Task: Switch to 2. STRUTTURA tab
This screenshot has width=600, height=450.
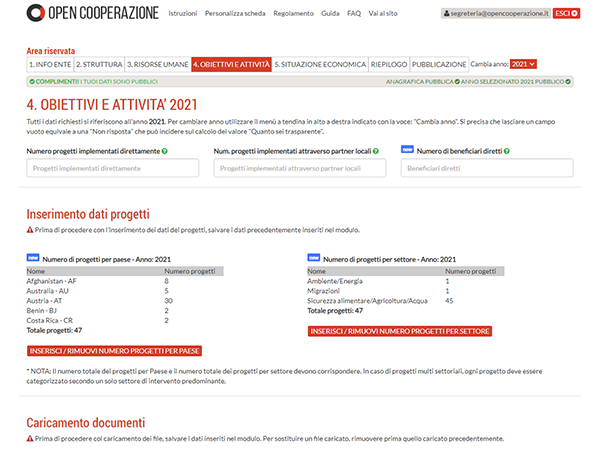Action: click(99, 64)
